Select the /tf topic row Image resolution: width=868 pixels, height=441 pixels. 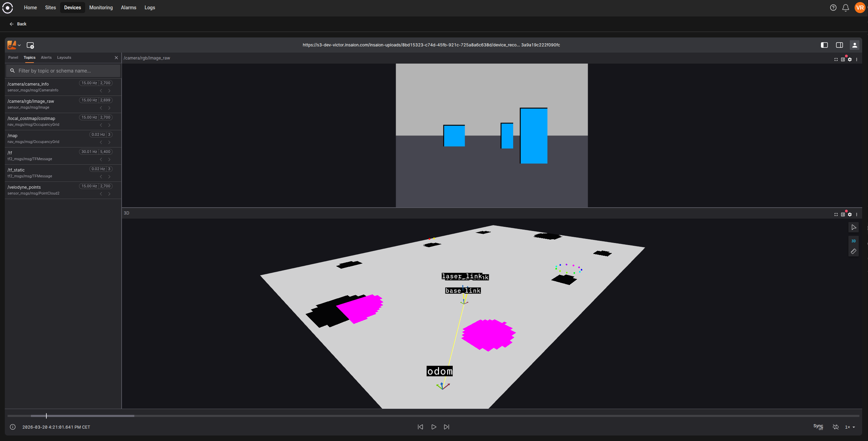click(x=63, y=156)
